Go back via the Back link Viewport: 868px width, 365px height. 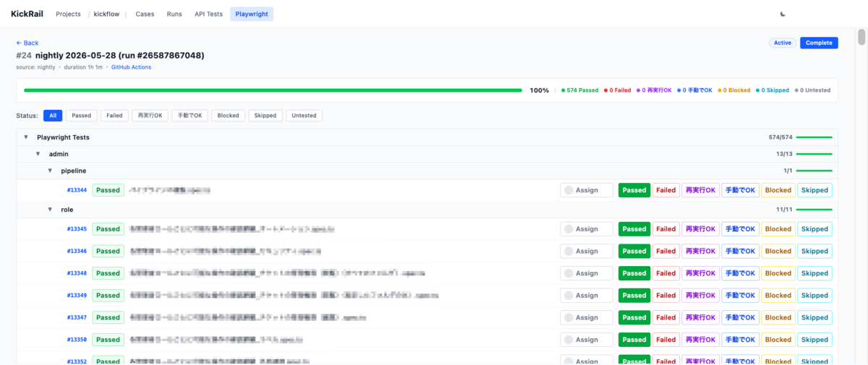click(27, 43)
